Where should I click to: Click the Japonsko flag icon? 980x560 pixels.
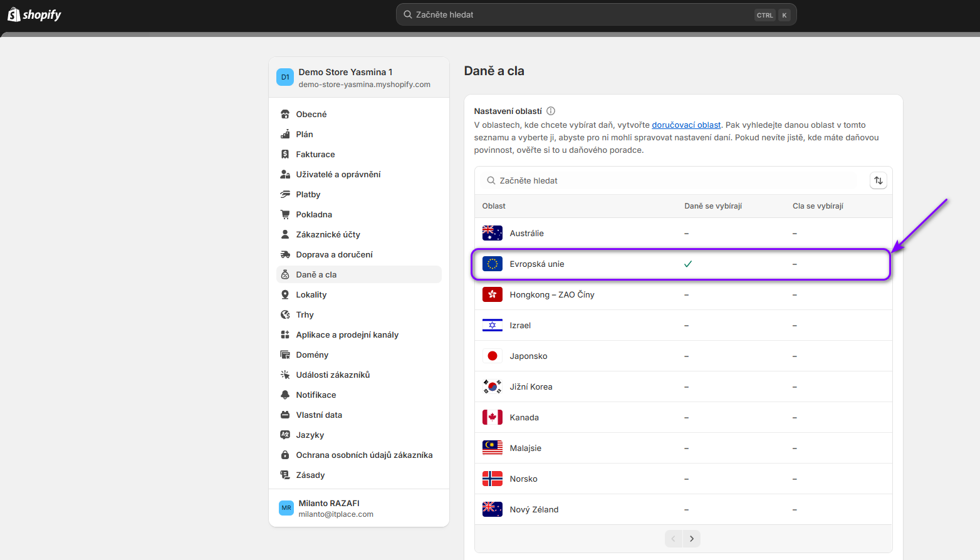(x=492, y=356)
